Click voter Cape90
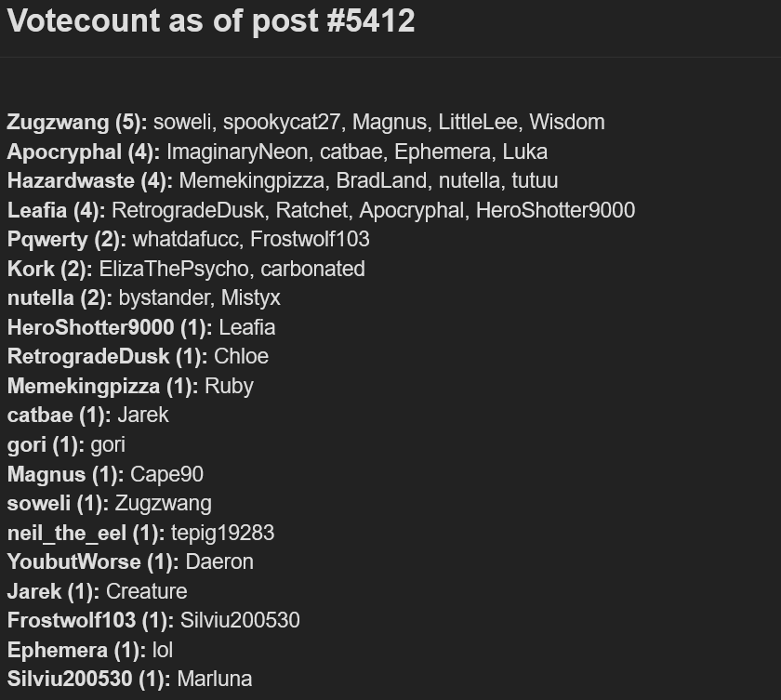 pos(166,474)
